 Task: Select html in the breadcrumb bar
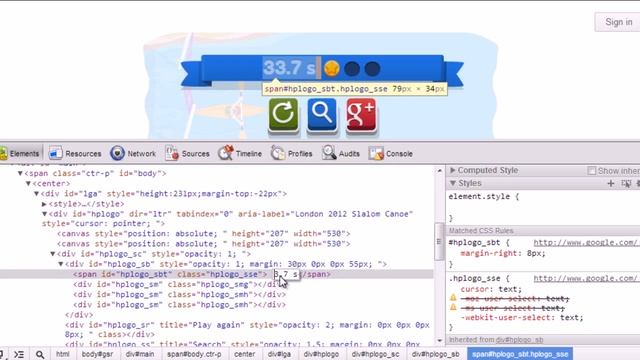pos(62,354)
